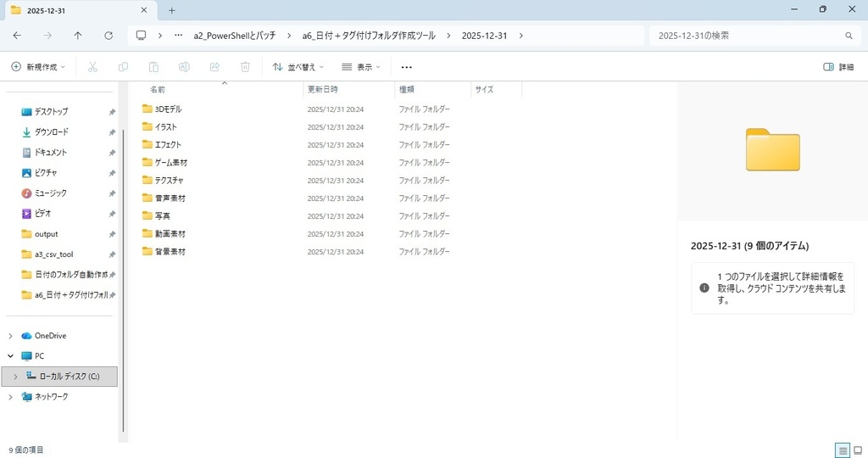Open a new tab with plus button

171,10
